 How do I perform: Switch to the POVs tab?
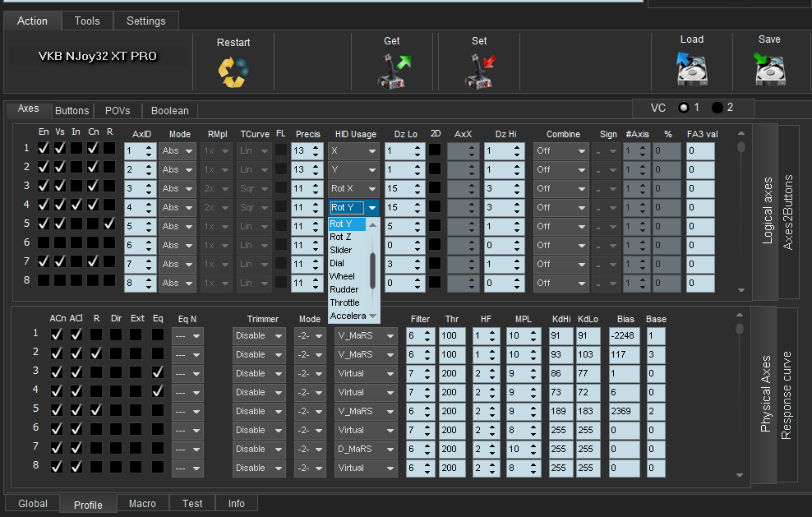coord(118,110)
